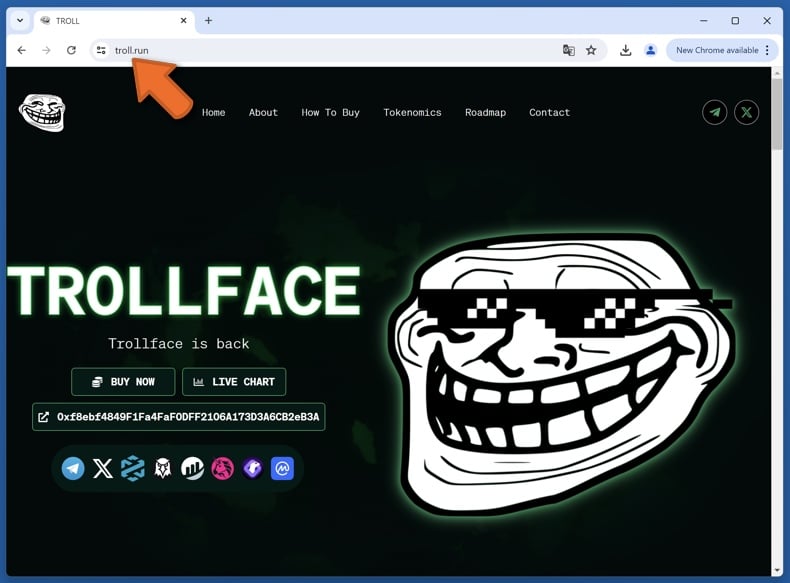Open the tab search dropdown arrow
The height and width of the screenshot is (583, 790).
[20, 21]
